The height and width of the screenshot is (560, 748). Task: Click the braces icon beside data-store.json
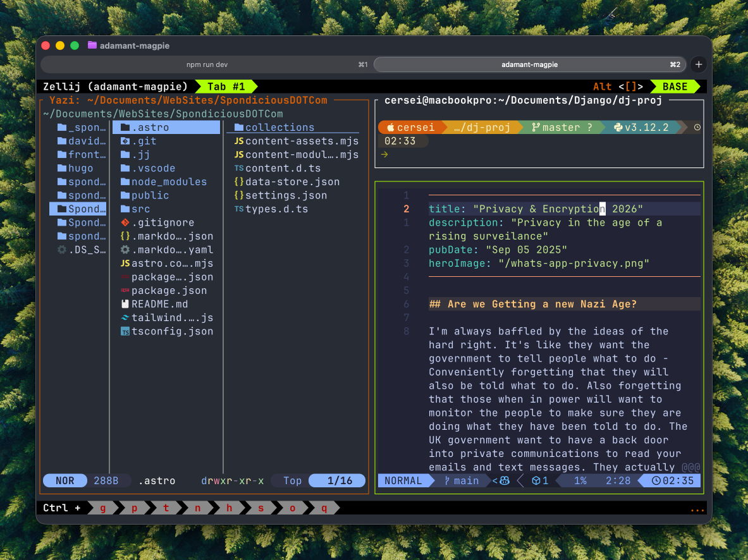tap(239, 182)
